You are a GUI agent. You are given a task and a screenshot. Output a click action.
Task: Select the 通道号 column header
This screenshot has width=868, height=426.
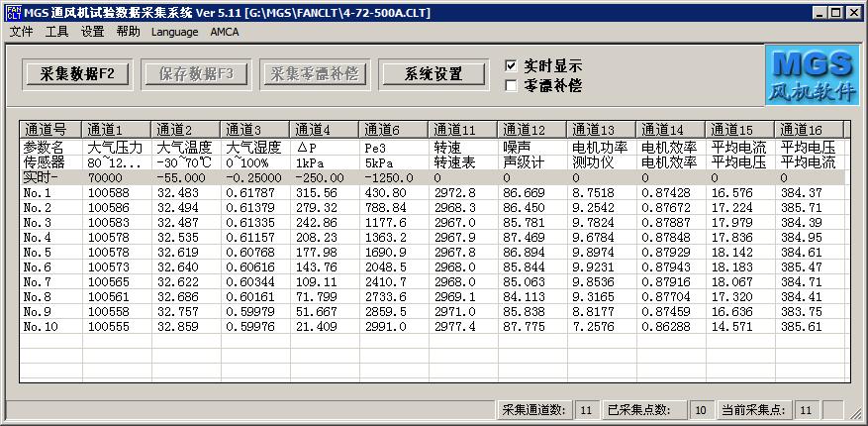tap(50, 129)
